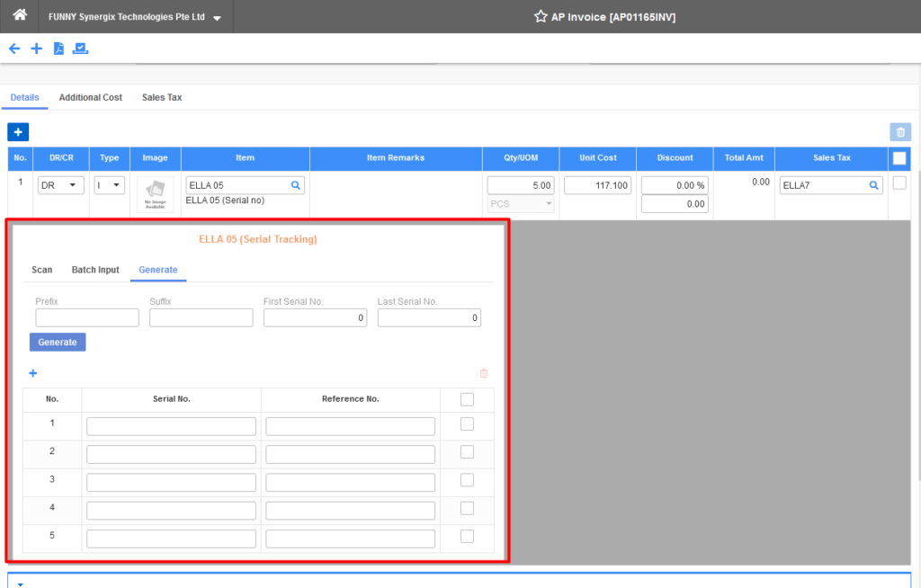
Task: Click the home icon in the header
Action: click(x=19, y=15)
